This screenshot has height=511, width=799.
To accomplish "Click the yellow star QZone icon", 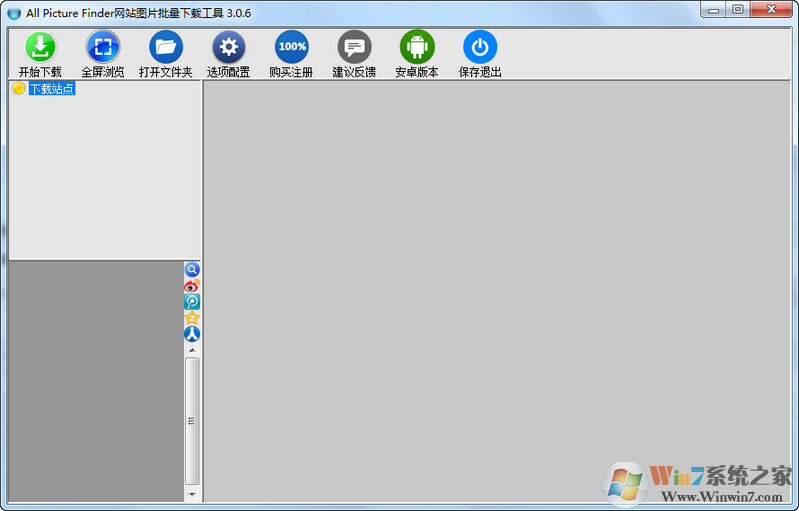I will (x=192, y=318).
